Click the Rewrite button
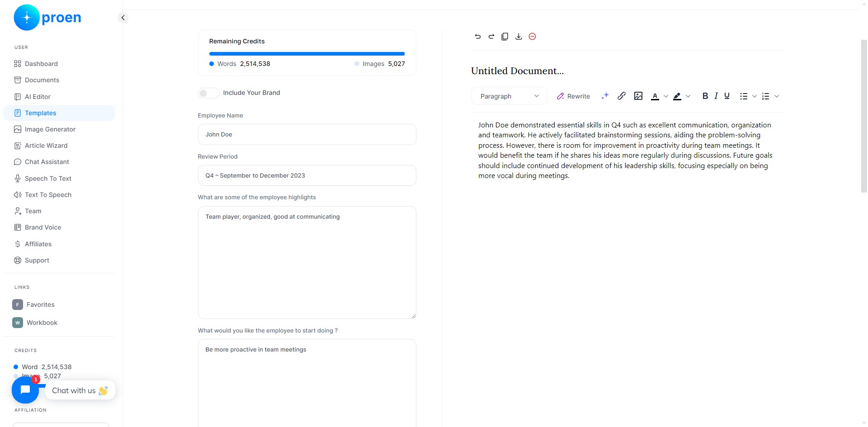The image size is (868, 427). [x=573, y=96]
